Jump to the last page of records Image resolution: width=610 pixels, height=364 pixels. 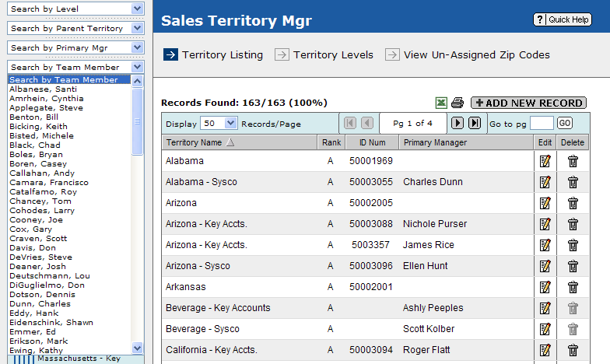click(474, 123)
